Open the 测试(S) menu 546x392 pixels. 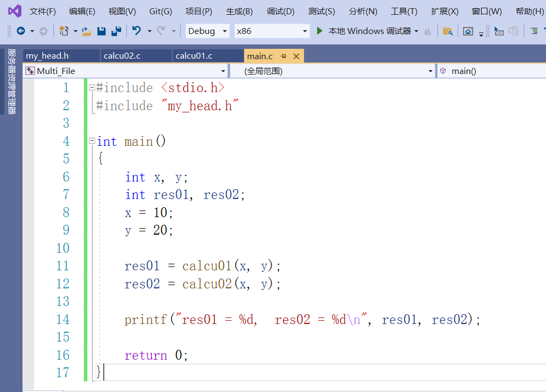[x=322, y=12]
